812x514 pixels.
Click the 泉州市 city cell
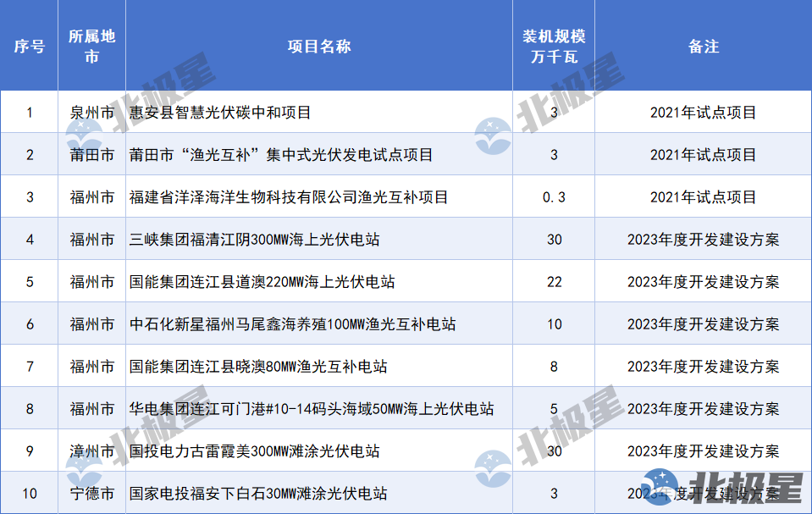pyautogui.click(x=91, y=112)
